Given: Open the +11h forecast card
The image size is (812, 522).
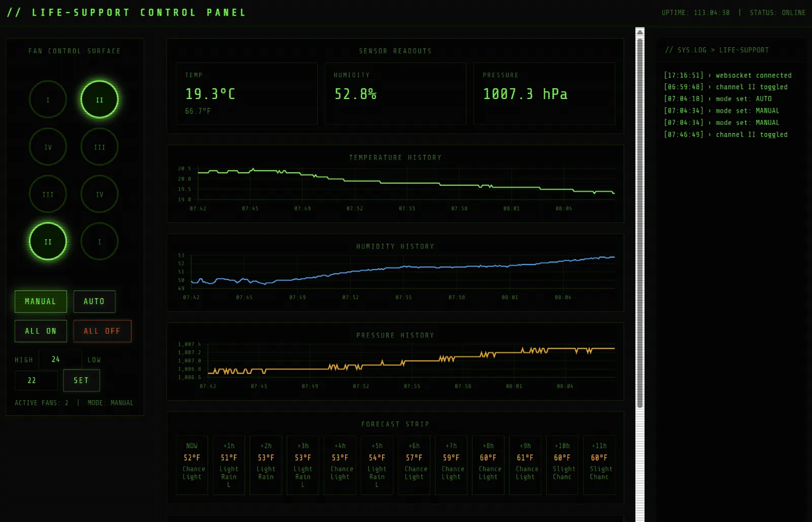Looking at the screenshot, I should (x=599, y=465).
